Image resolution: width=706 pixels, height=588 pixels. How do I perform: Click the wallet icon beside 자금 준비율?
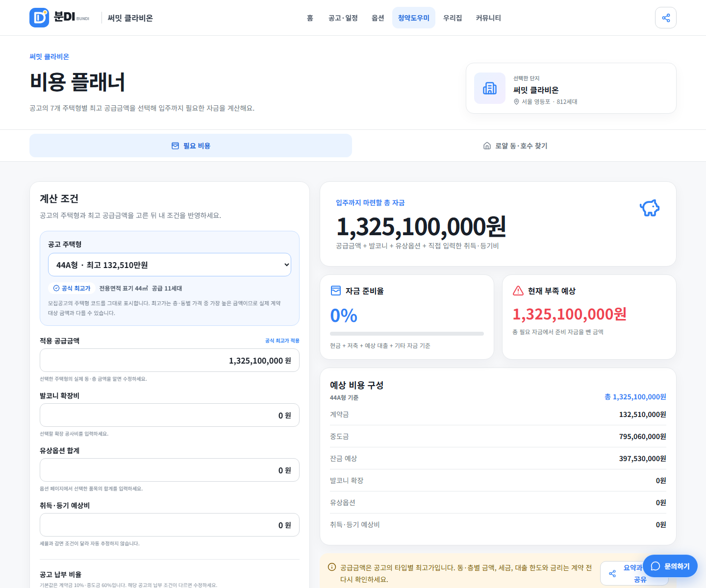point(336,291)
